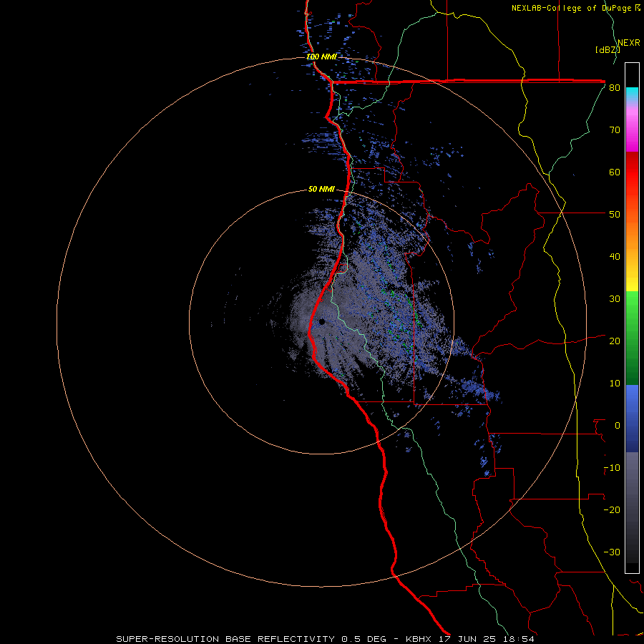Click the 40 value on the dBZ scale
The height and width of the screenshot is (644, 644).
pyautogui.click(x=615, y=257)
